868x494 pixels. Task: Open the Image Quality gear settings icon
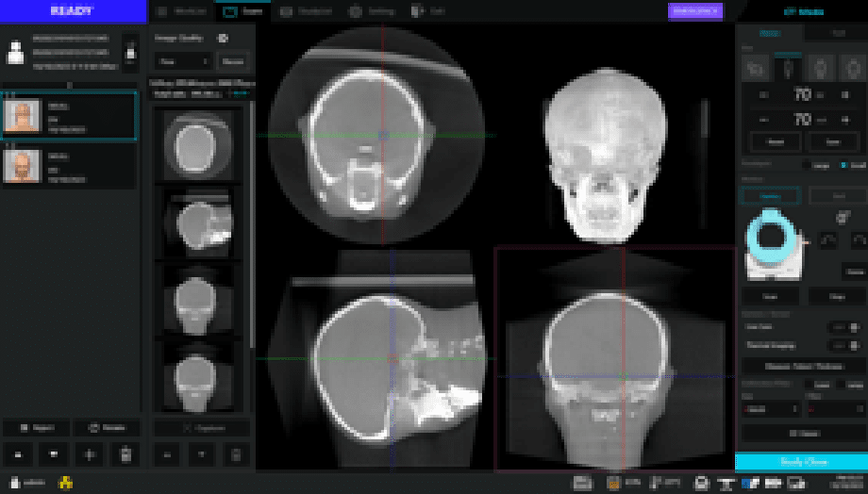click(223, 39)
